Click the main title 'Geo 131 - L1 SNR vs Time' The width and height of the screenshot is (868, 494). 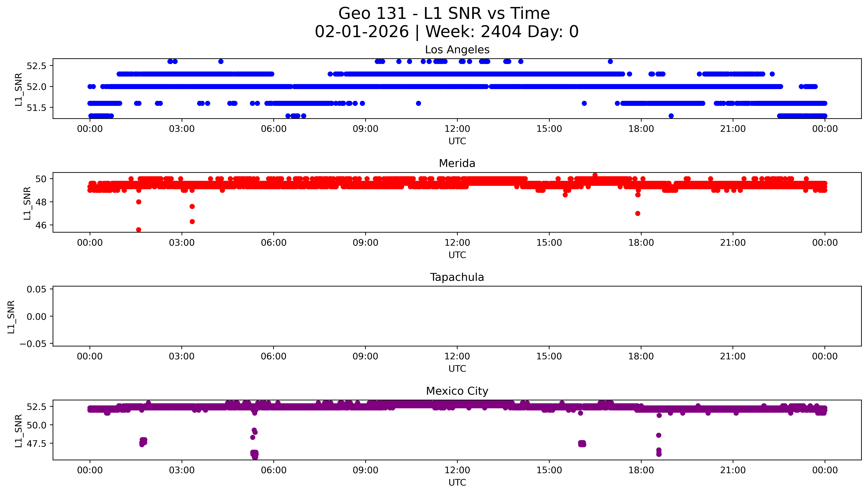pos(444,14)
